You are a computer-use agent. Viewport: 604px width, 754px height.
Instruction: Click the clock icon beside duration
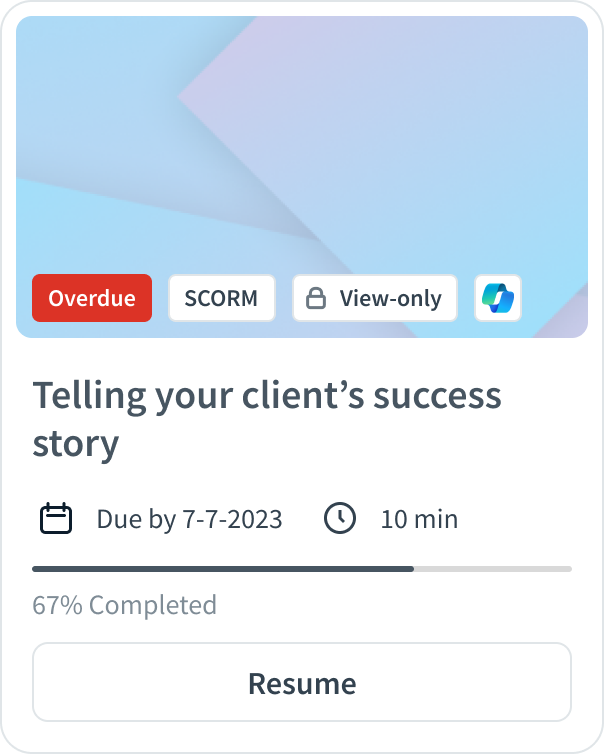tap(340, 519)
